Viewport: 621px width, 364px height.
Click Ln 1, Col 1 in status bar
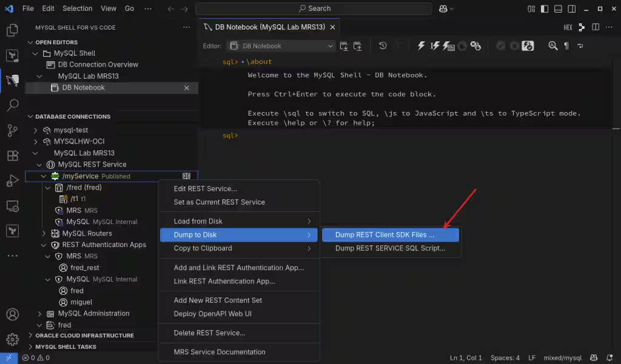point(466,358)
